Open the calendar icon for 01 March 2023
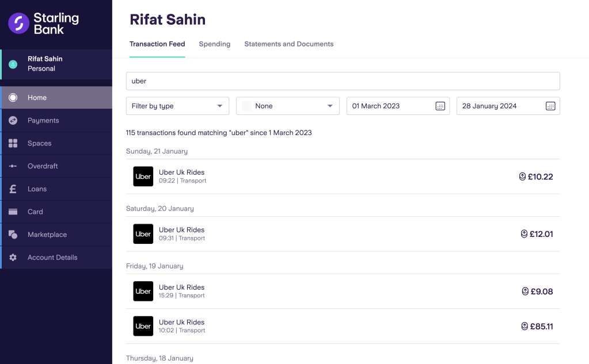589x364 pixels. tap(440, 106)
